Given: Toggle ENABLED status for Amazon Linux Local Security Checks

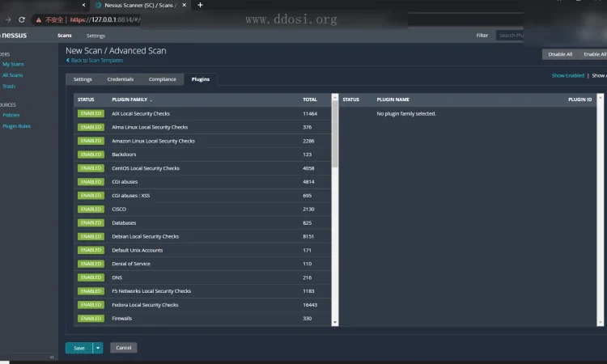Looking at the screenshot, I should pyautogui.click(x=91, y=141).
